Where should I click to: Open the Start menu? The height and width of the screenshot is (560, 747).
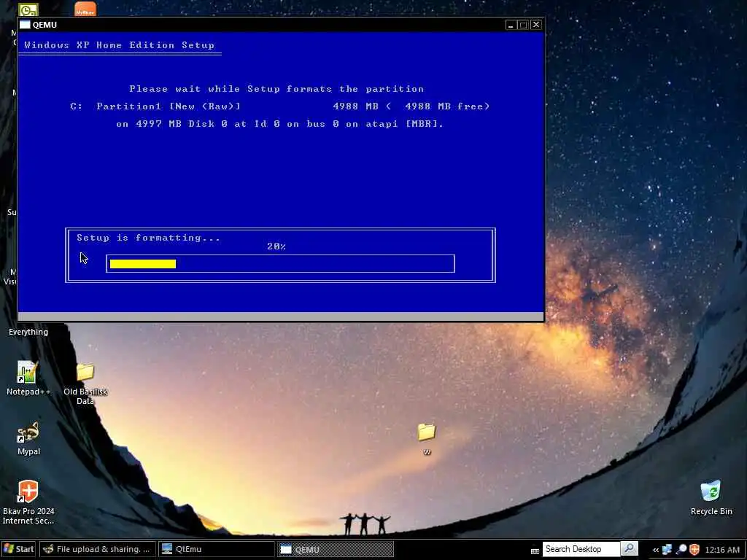(18, 549)
